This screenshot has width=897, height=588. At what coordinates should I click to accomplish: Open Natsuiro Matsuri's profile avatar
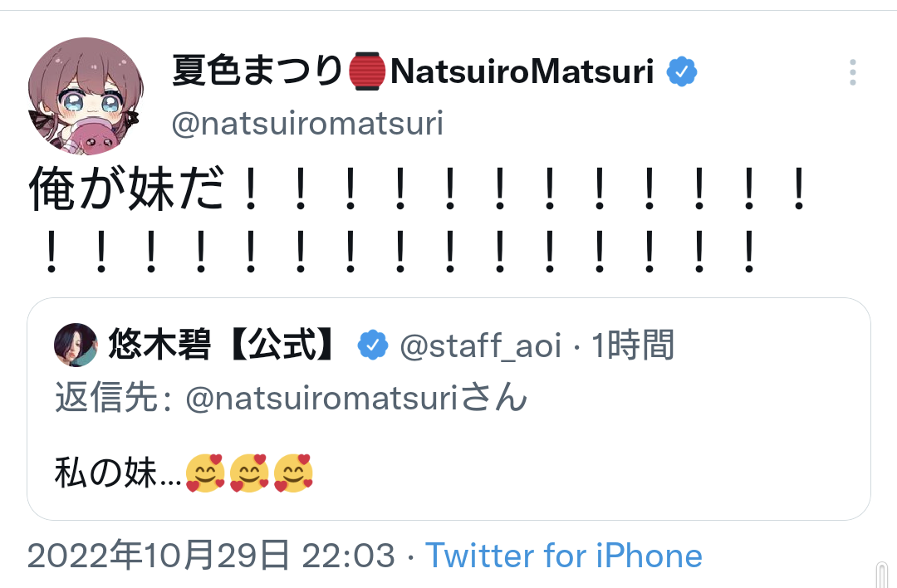tap(85, 96)
